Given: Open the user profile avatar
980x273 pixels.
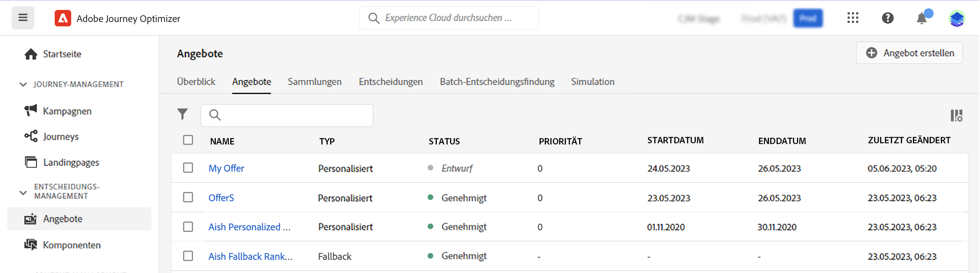Looking at the screenshot, I should [957, 18].
